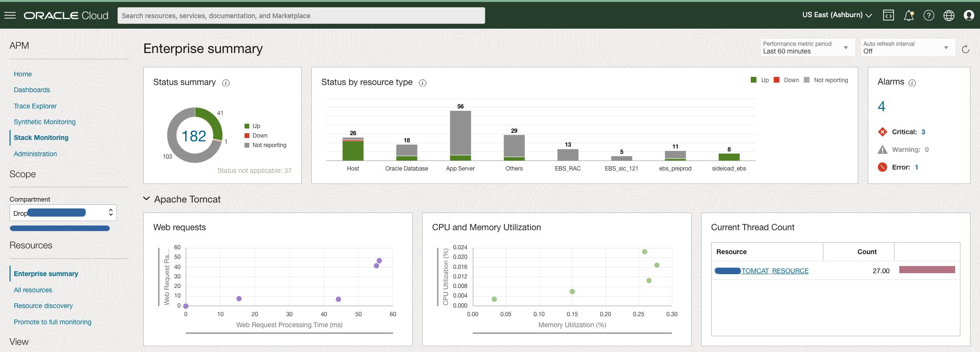Open Promote to full monitoring
Viewport: 980px width, 352px height.
tap(53, 322)
